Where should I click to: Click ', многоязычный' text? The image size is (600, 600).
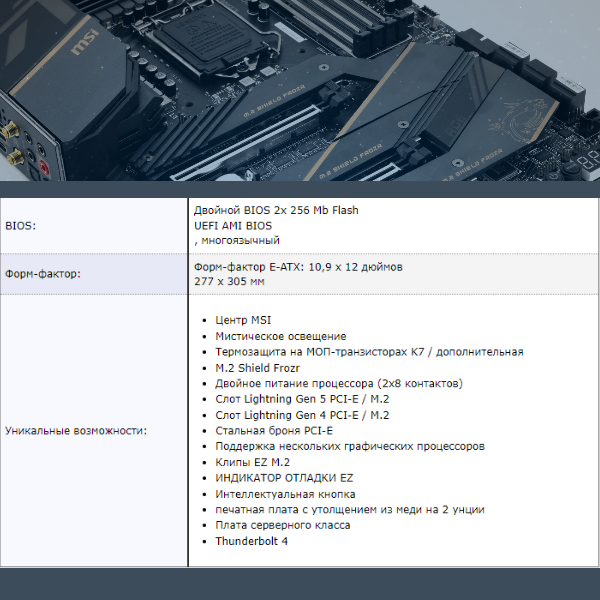pyautogui.click(x=237, y=241)
